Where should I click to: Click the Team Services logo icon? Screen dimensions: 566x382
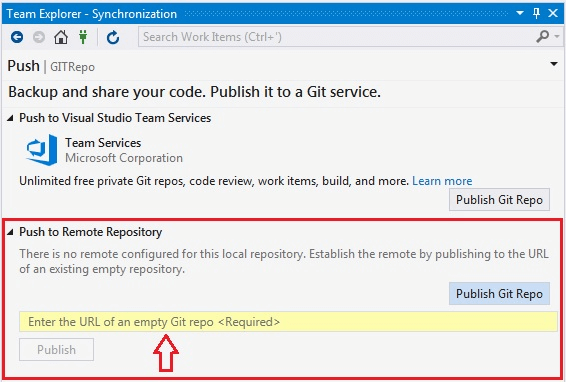(42, 150)
